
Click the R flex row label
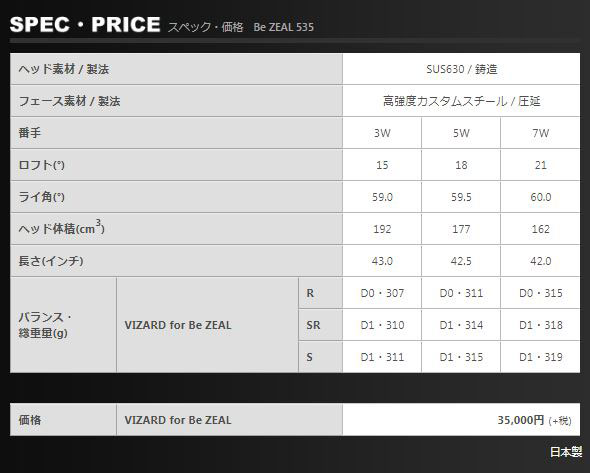(x=320, y=293)
